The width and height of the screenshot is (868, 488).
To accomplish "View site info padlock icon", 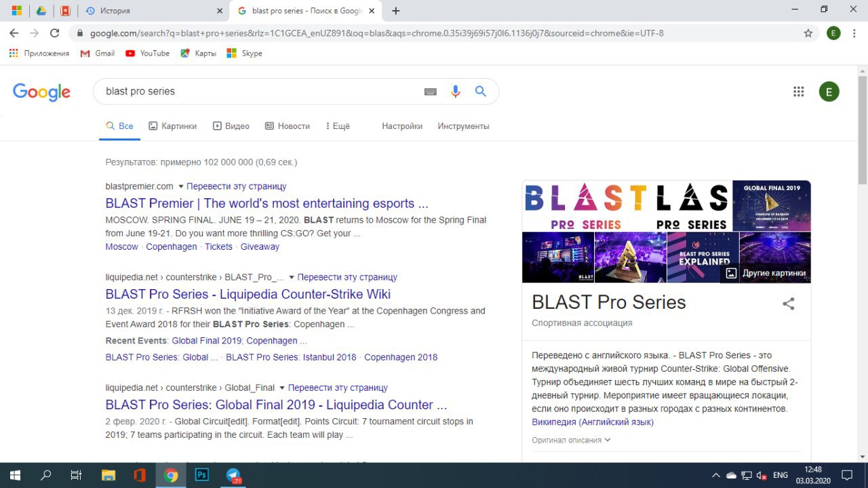I will [x=80, y=33].
